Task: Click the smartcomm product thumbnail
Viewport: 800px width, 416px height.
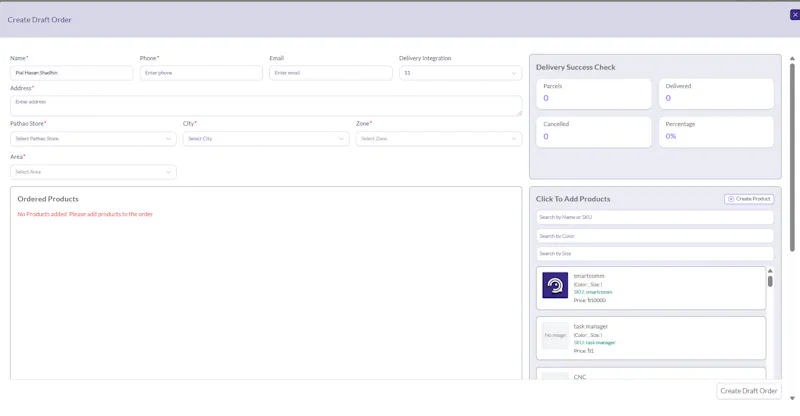Action: [x=555, y=285]
